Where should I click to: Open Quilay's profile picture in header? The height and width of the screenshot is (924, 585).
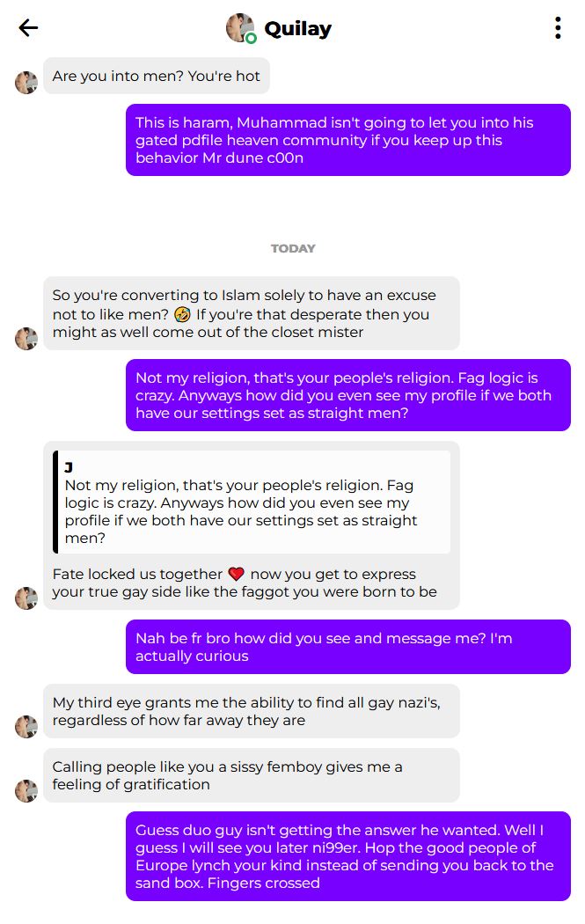(x=240, y=27)
